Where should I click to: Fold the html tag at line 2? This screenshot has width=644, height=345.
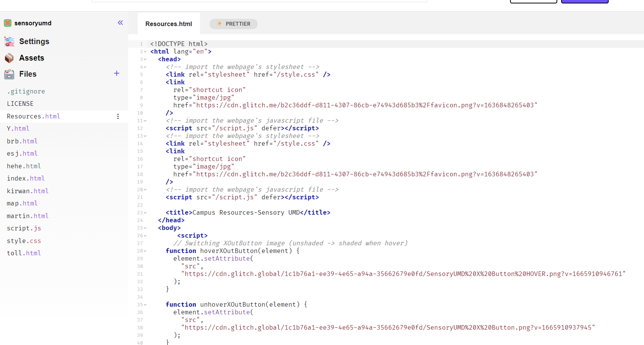pos(145,52)
